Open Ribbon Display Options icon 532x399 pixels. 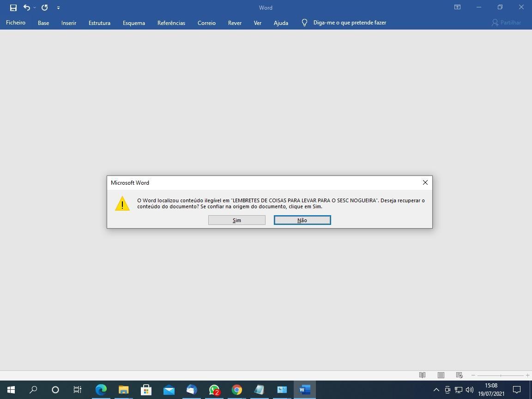point(457,7)
